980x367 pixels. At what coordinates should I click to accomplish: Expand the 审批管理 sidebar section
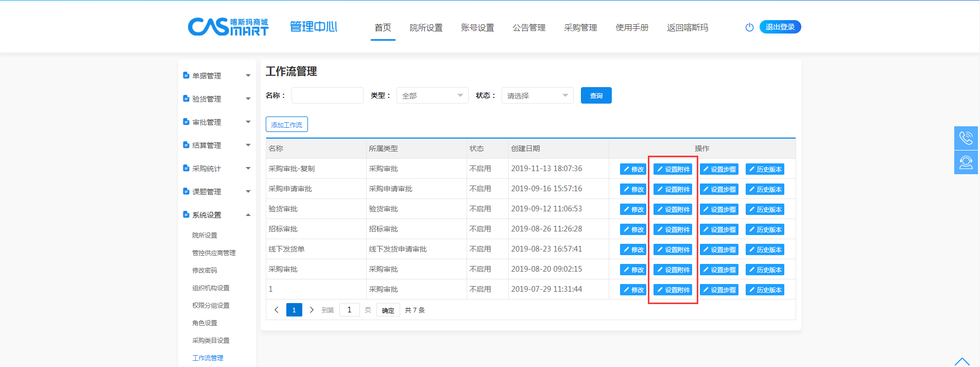(248, 122)
